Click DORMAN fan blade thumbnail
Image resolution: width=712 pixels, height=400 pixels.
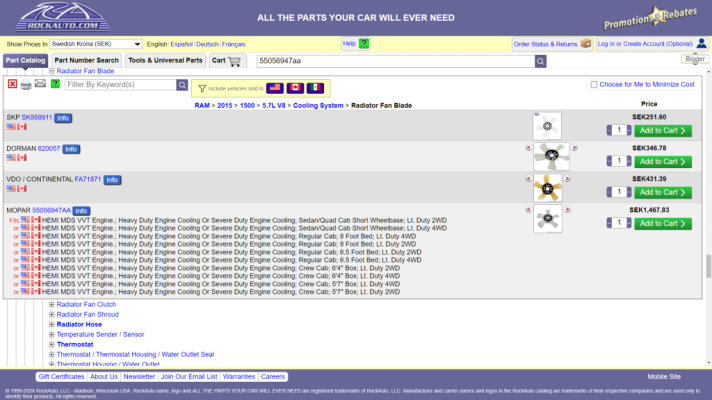pos(551,156)
